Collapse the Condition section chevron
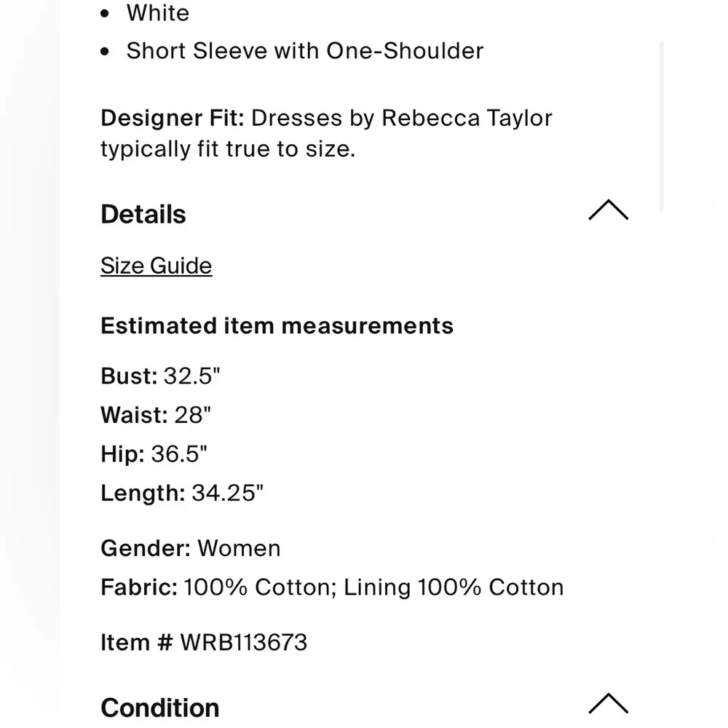 point(608,703)
